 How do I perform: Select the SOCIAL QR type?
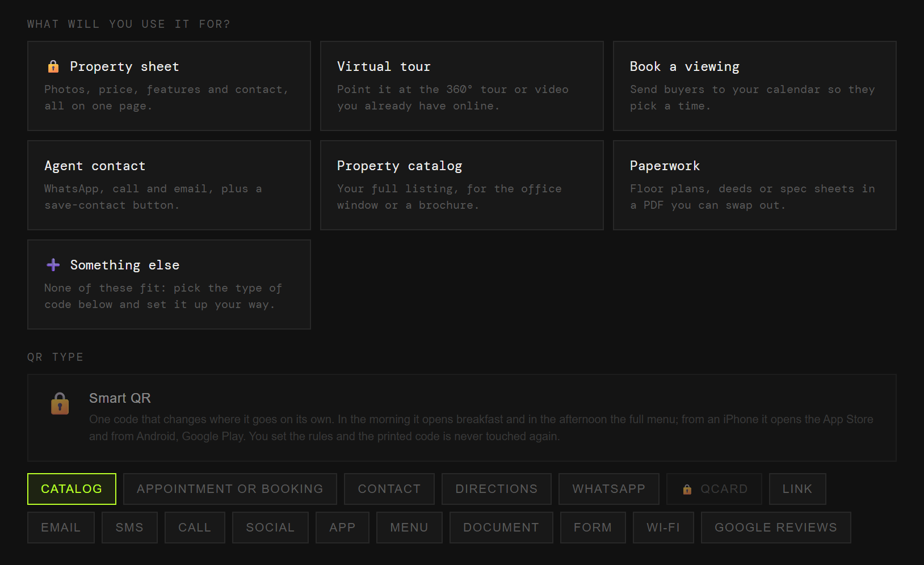(270, 528)
